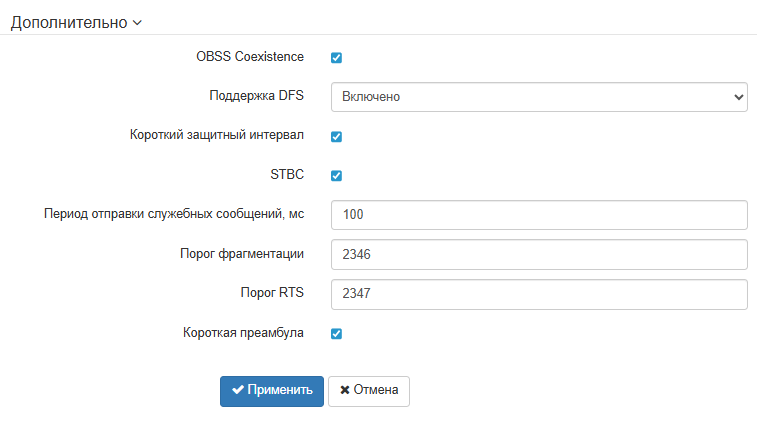The width and height of the screenshot is (757, 429).
Task: Focus the Период отправки служебных сообщений field
Action: 539,215
